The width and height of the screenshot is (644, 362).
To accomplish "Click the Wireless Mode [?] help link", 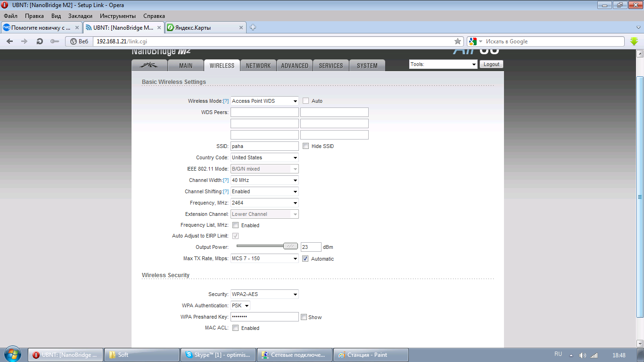I will [226, 101].
